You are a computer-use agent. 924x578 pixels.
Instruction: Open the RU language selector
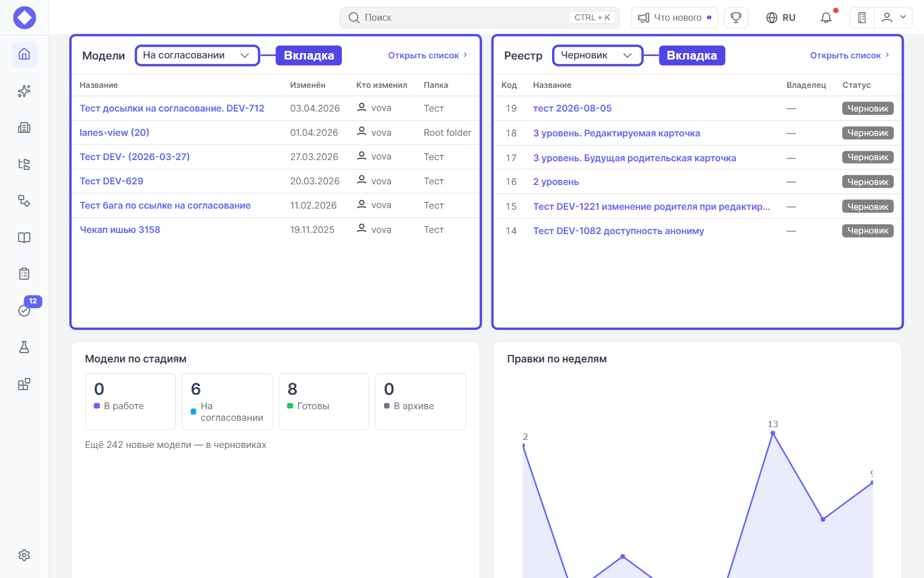pyautogui.click(x=781, y=17)
